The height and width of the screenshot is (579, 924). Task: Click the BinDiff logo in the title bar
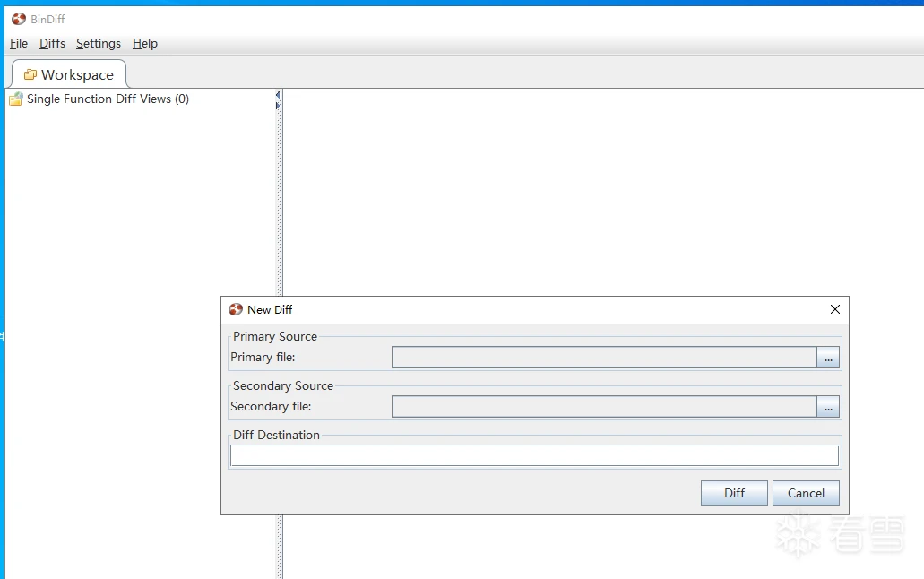click(18, 19)
